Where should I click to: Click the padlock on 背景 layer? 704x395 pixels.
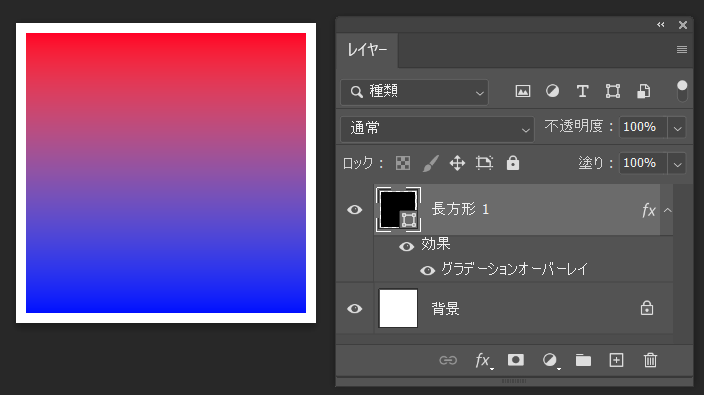(x=647, y=308)
